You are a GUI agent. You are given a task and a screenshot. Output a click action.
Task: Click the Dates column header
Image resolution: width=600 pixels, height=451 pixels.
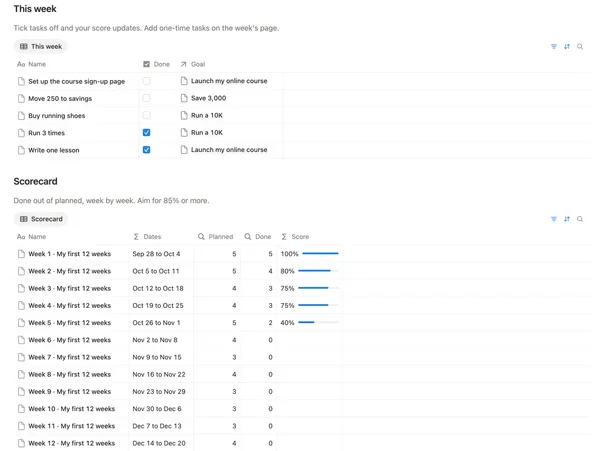point(147,237)
